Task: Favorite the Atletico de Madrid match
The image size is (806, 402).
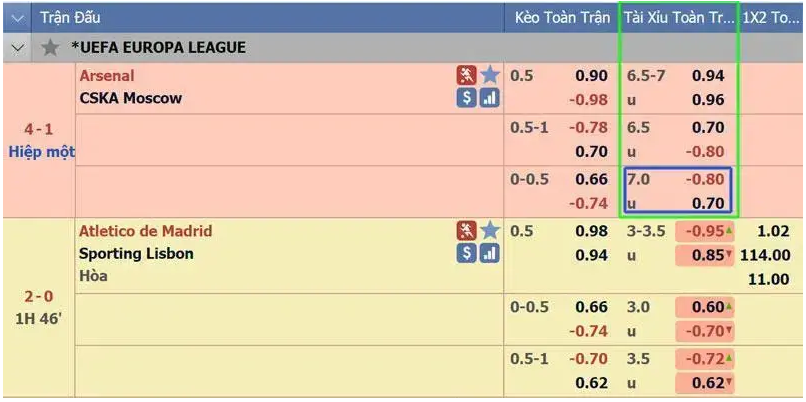Action: pos(489,231)
